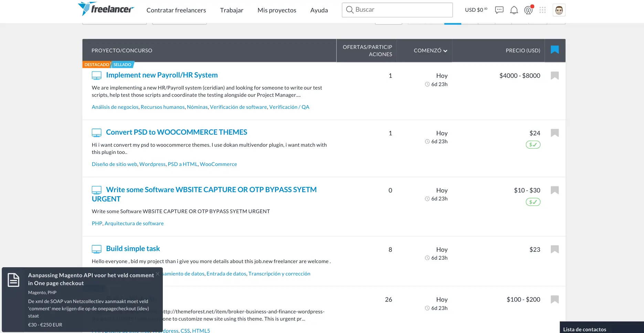Click the clock icon in the Build simple task row

(427, 258)
